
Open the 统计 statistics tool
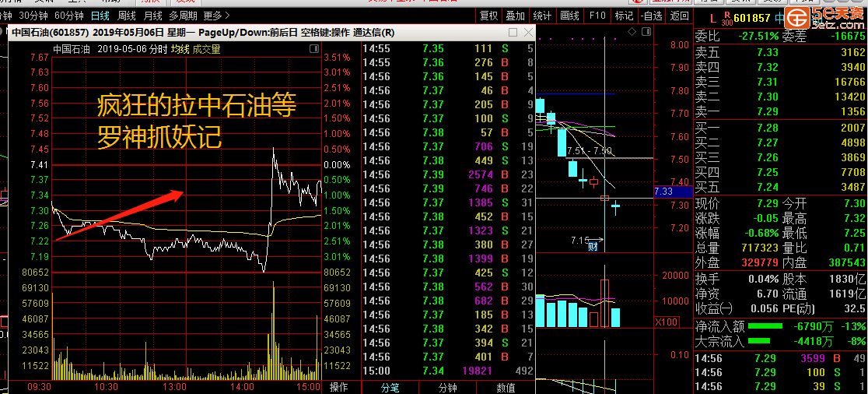[542, 16]
